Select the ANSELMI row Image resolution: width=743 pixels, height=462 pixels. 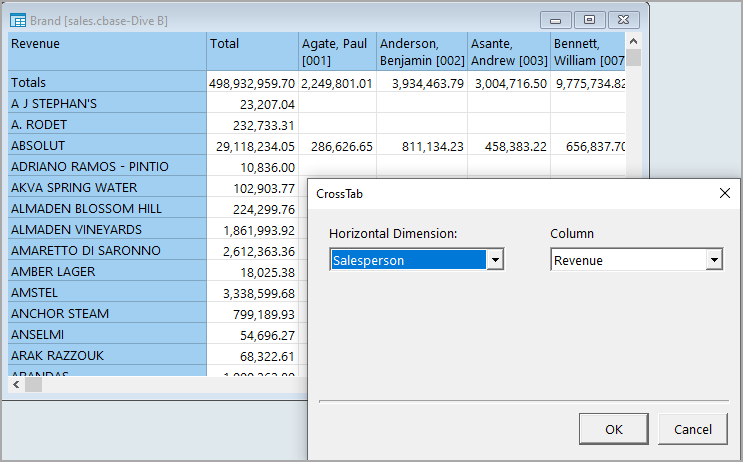107,335
